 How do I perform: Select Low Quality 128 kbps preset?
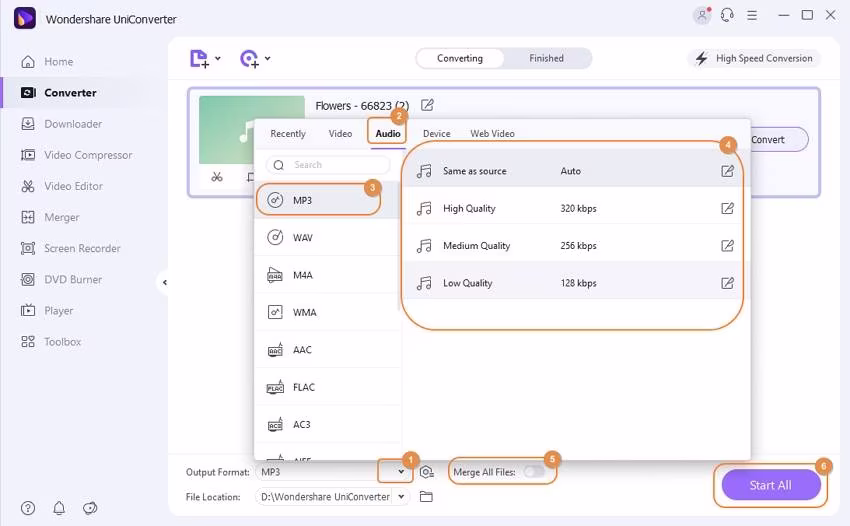(575, 283)
